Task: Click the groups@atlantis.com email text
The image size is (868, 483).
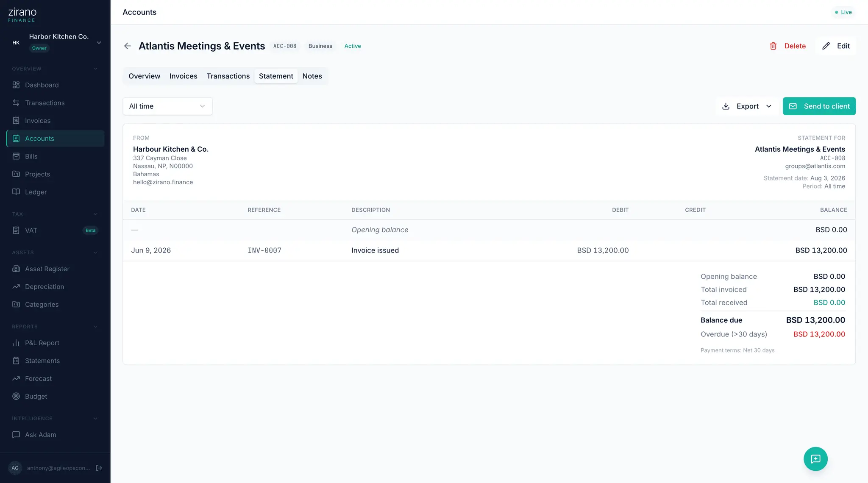Action: (x=815, y=166)
